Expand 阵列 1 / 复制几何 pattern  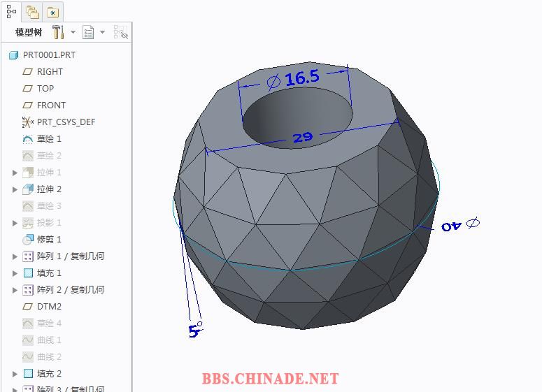point(15,256)
